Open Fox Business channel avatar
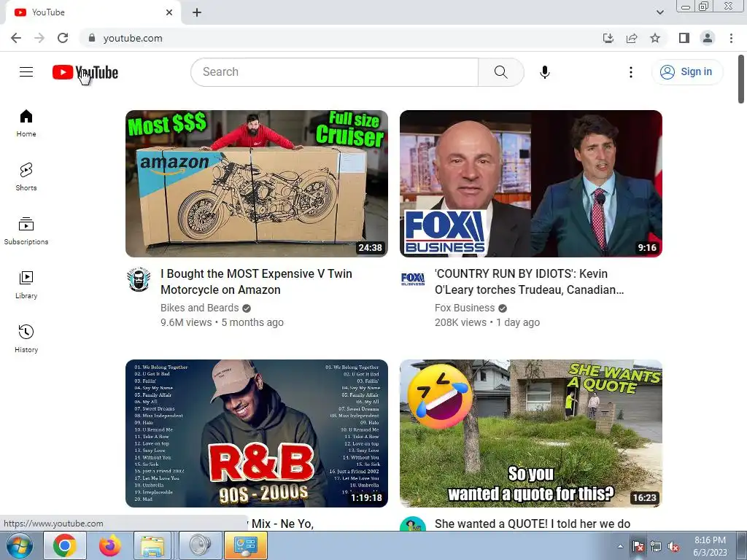This screenshot has height=560, width=747. click(x=413, y=279)
